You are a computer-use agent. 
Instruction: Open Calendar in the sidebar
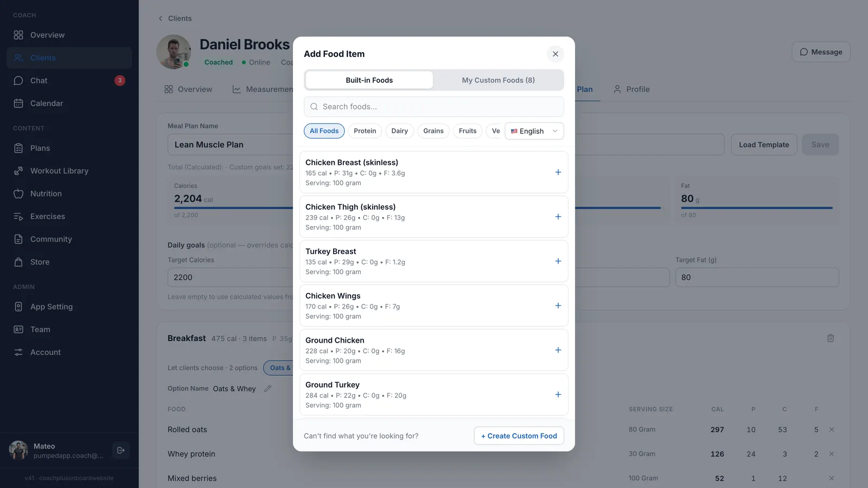tap(69, 104)
